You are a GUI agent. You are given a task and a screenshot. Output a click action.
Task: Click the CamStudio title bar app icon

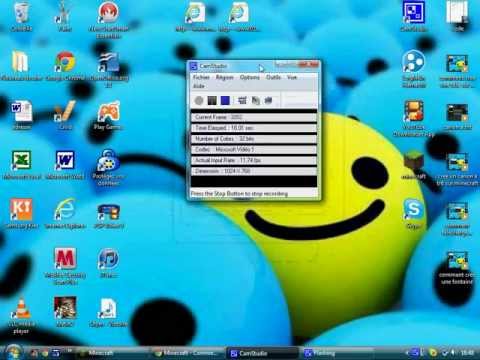[x=194, y=66]
